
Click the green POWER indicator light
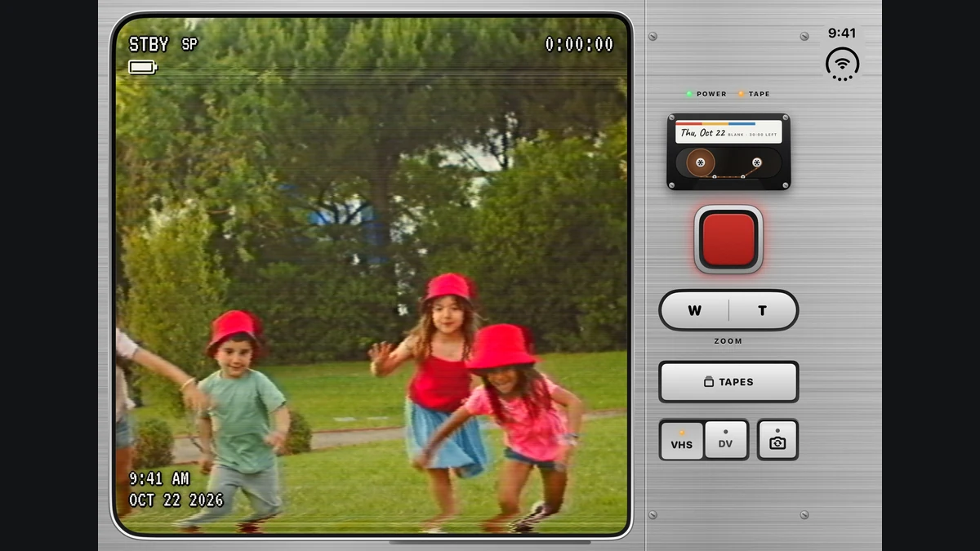click(x=689, y=94)
